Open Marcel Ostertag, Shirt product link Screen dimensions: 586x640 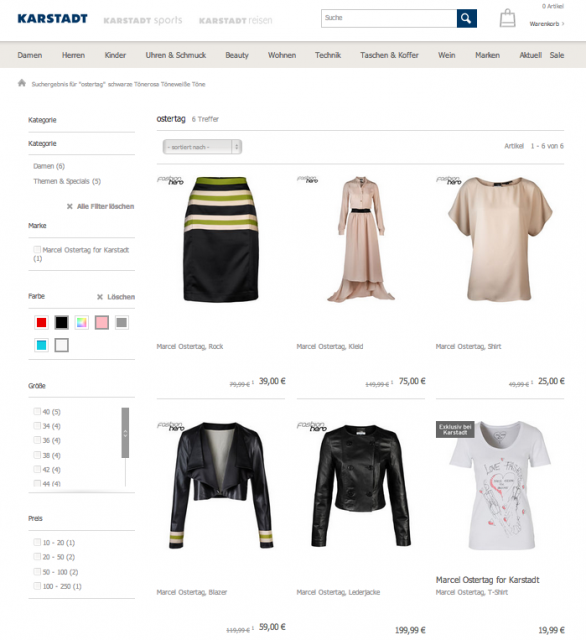[x=468, y=347]
